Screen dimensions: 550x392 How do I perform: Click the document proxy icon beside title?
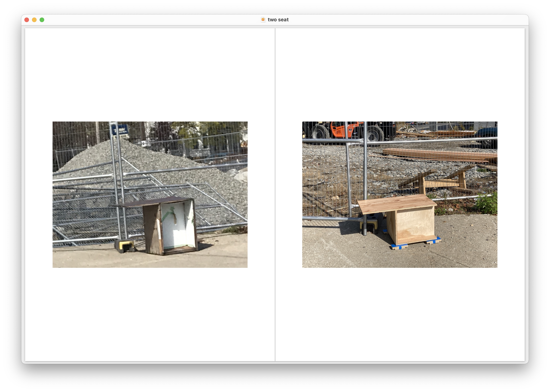[263, 20]
